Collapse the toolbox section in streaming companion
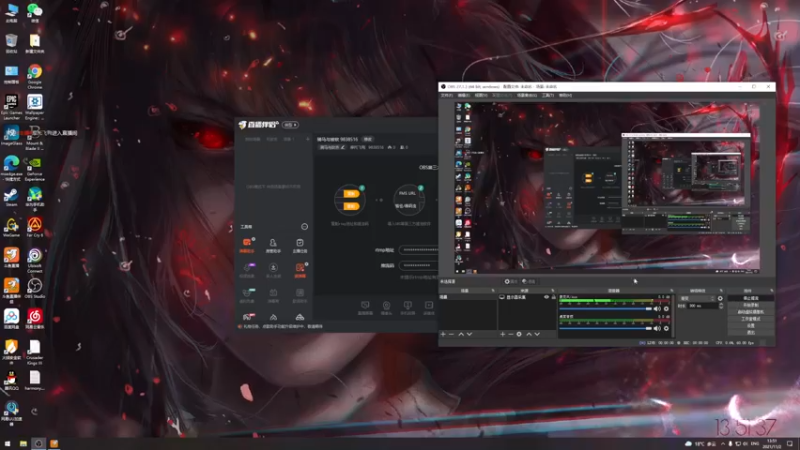The height and width of the screenshot is (450, 800). (304, 227)
